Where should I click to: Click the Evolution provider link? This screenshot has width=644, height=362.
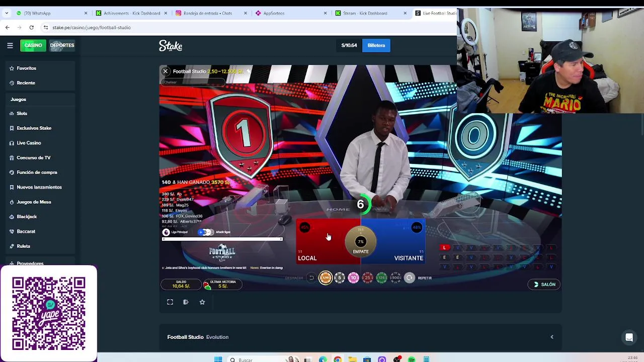[x=217, y=337]
